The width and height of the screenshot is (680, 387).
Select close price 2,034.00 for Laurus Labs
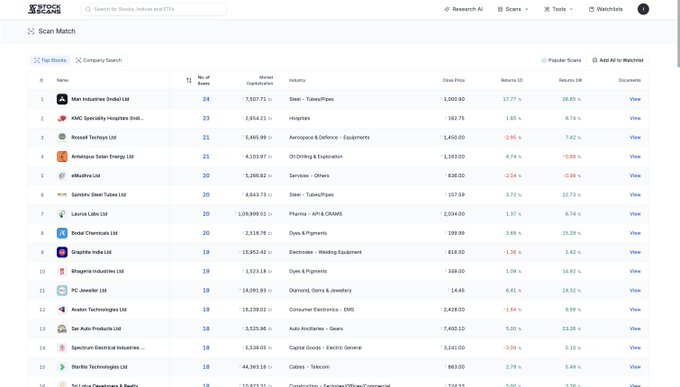coord(454,214)
